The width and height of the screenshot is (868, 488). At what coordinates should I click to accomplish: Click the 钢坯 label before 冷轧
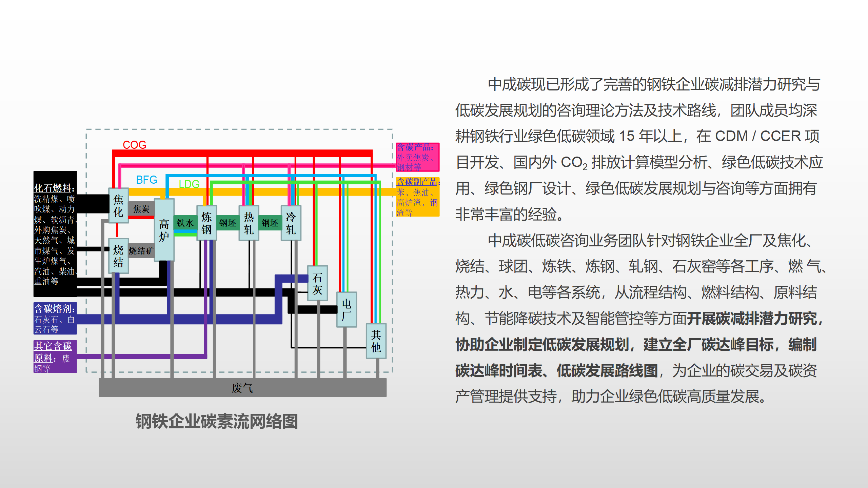270,223
